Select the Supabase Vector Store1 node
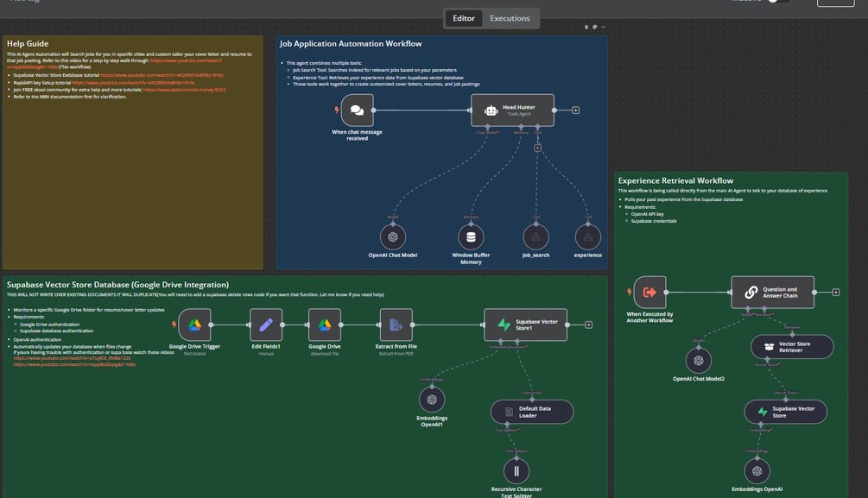The image size is (868, 498). pyautogui.click(x=525, y=325)
